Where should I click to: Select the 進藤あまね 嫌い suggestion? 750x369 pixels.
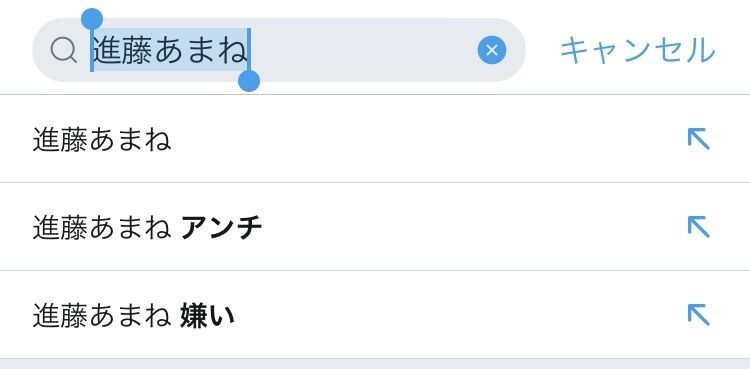pyautogui.click(x=375, y=315)
